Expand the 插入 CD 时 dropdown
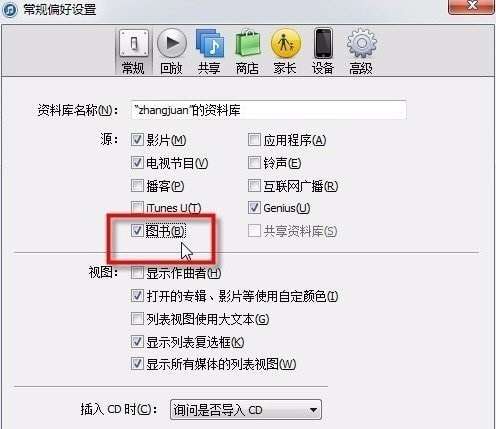Viewport: 496px width, 429px height. pos(246,410)
